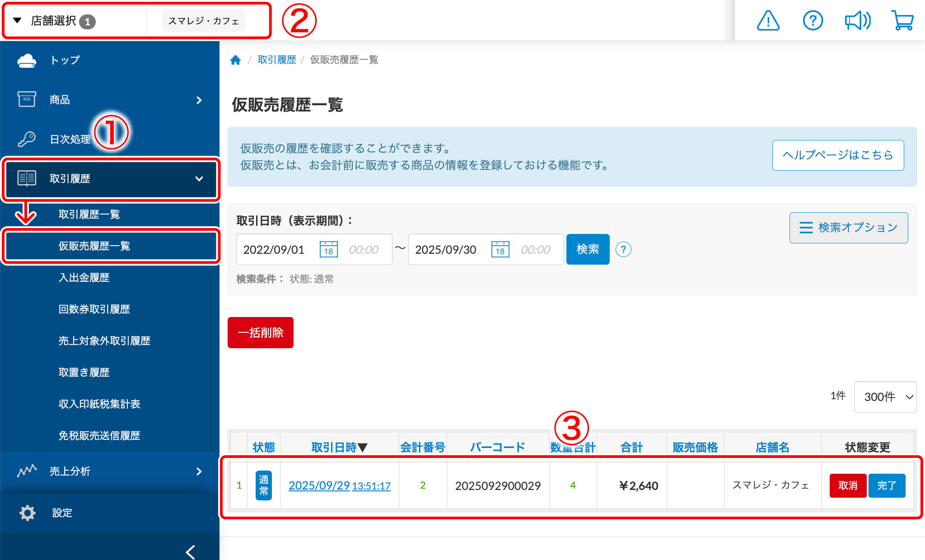Open the shopping cart icon
Viewport: 925px width, 560px height.
[x=902, y=21]
